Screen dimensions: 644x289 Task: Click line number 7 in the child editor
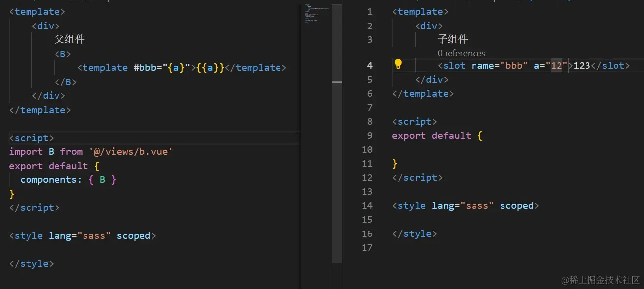pyautogui.click(x=370, y=107)
